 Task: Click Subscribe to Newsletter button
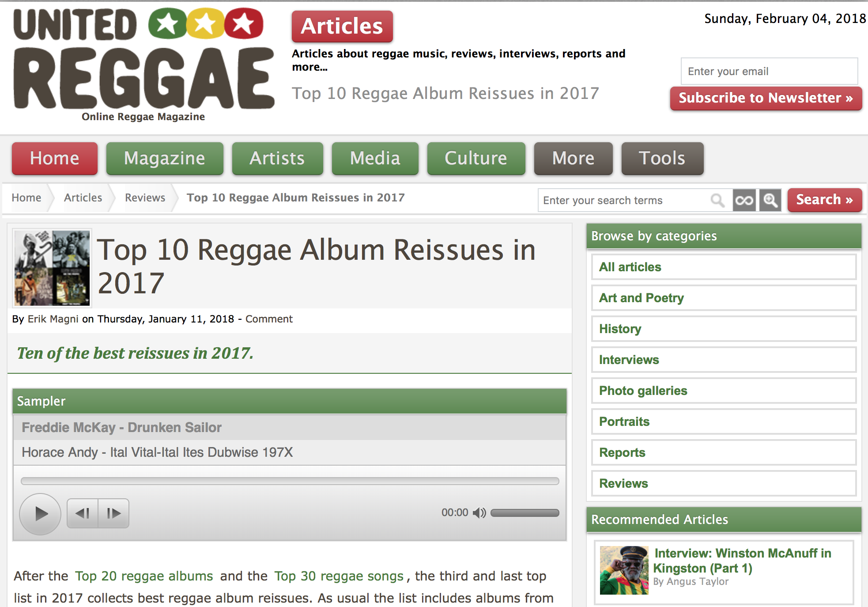[766, 98]
